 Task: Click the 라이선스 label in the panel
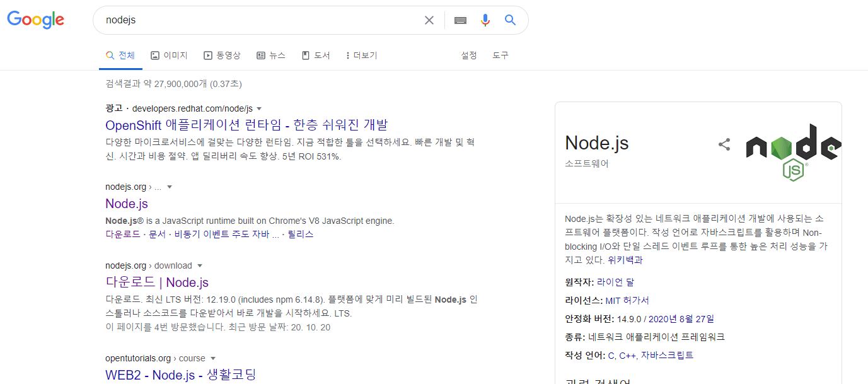(582, 300)
